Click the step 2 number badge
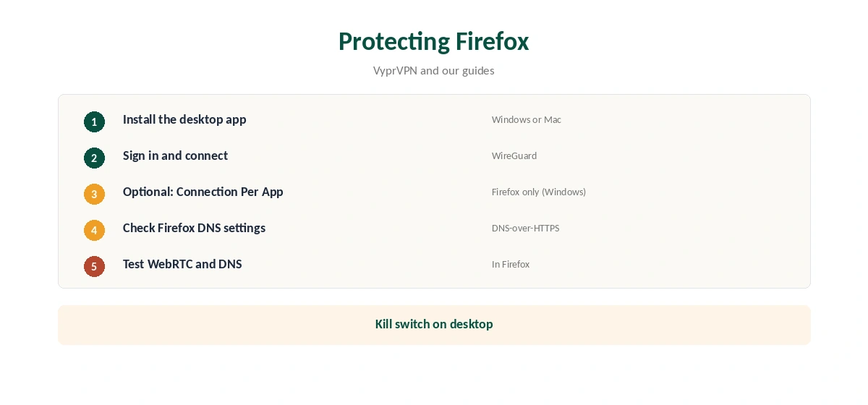 coord(94,158)
